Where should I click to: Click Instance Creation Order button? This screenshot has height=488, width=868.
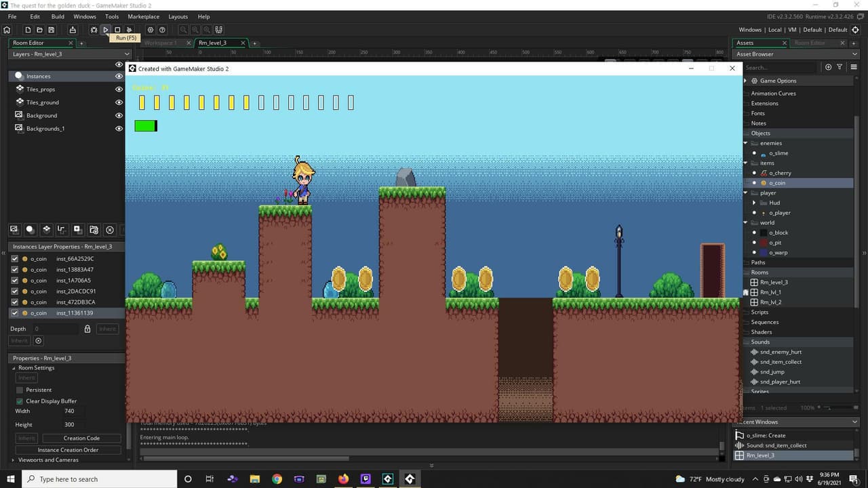[68, 449]
